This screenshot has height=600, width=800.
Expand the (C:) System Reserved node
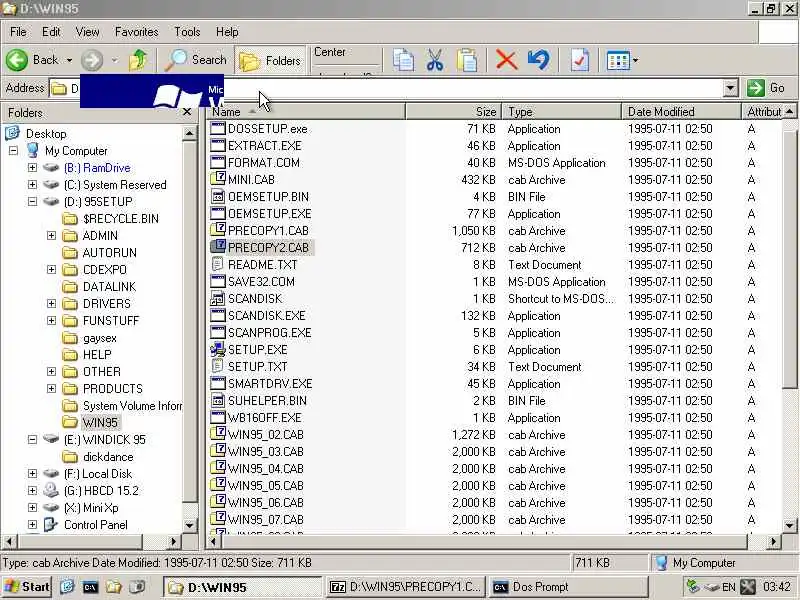coord(32,184)
